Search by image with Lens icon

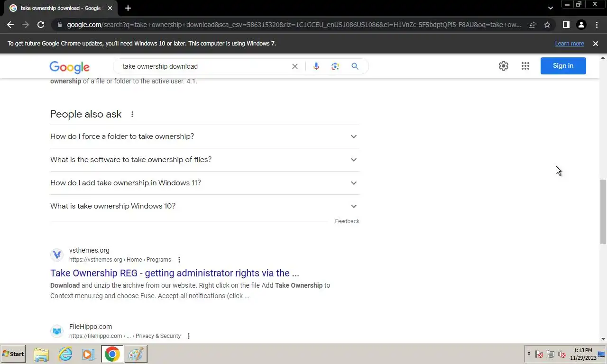click(335, 66)
